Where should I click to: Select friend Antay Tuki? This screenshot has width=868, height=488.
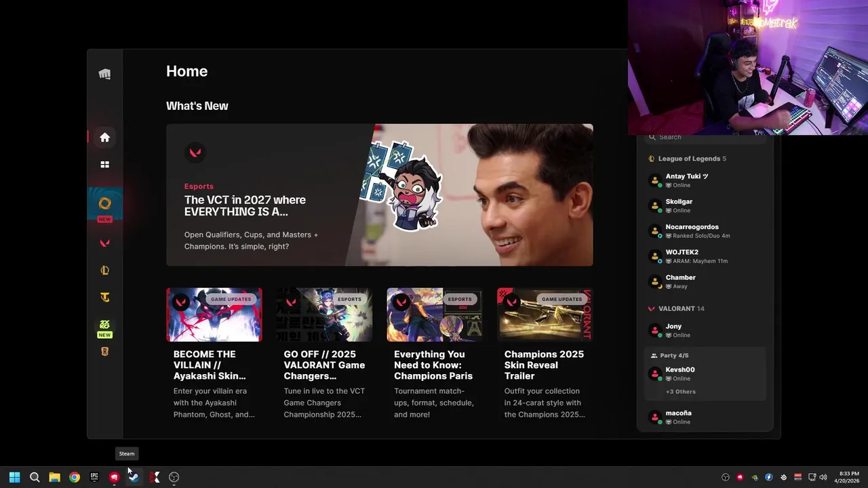coord(705,180)
